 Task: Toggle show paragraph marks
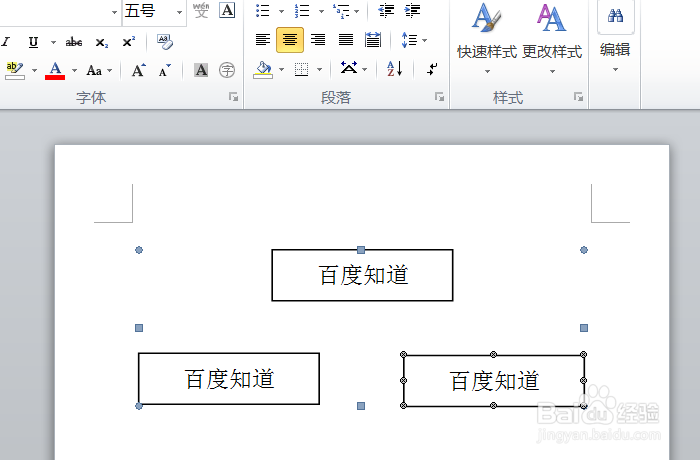click(432, 69)
